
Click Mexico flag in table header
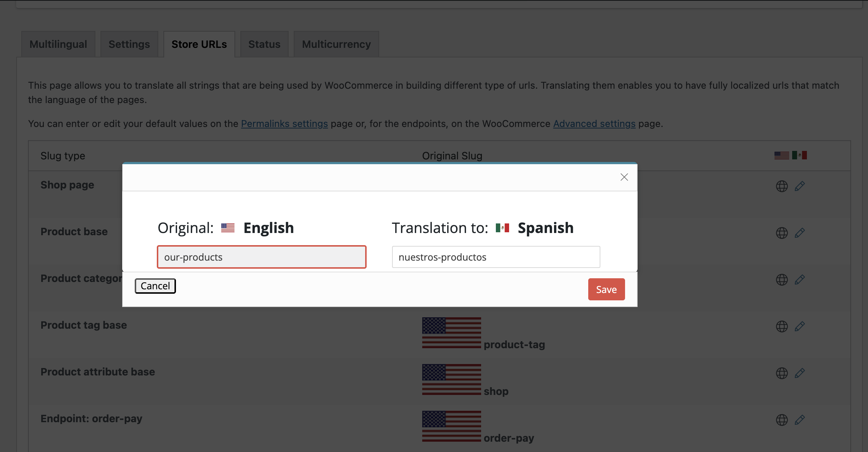pos(800,155)
